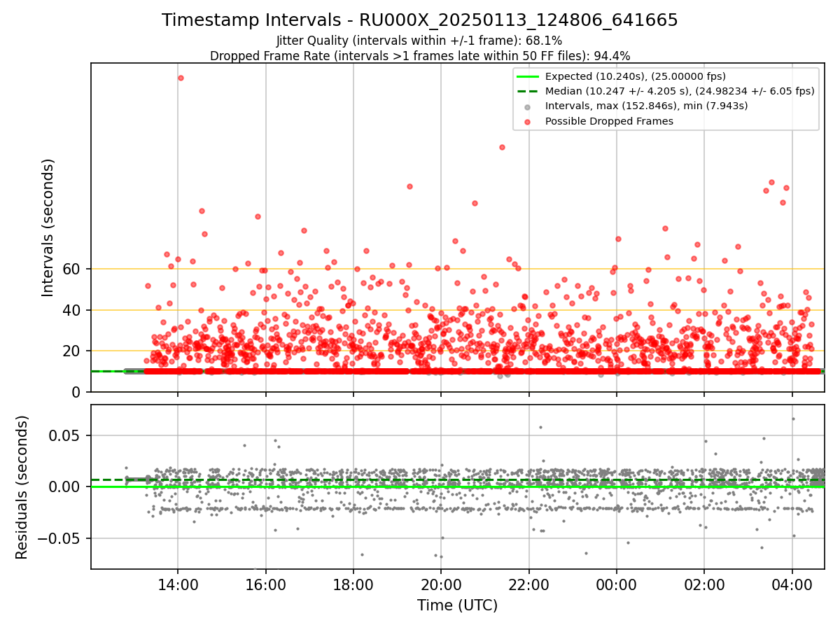Click the '18:00' x-axis tick label
Screen dimensions: 840x630
[353, 584]
